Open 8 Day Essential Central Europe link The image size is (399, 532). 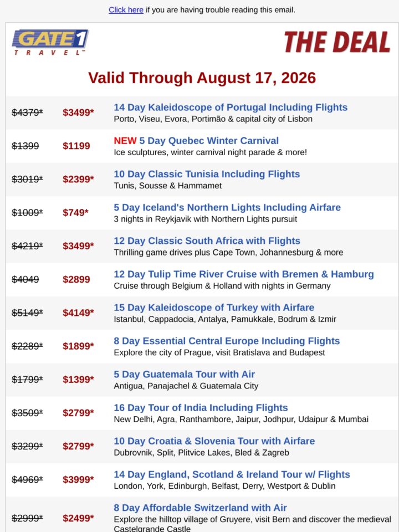click(x=227, y=341)
